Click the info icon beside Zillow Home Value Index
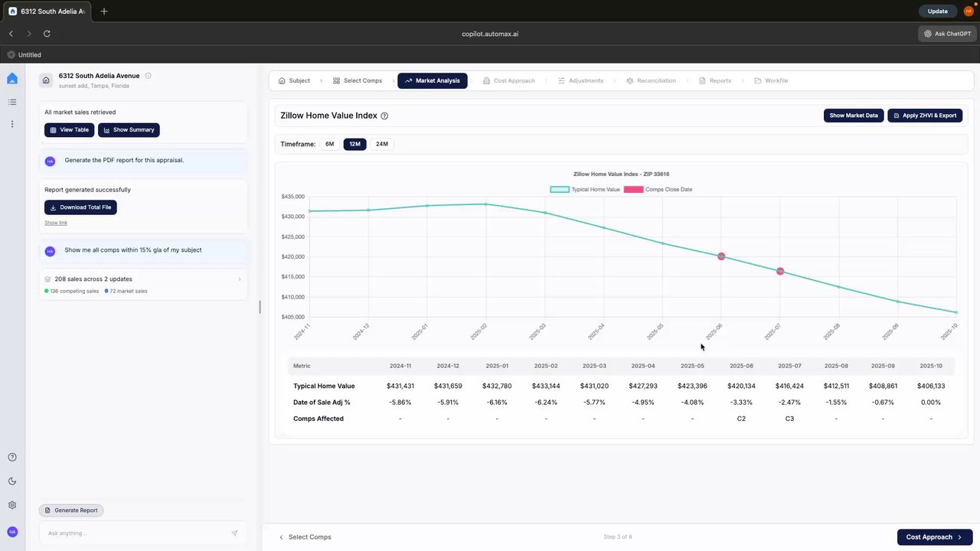 (384, 116)
